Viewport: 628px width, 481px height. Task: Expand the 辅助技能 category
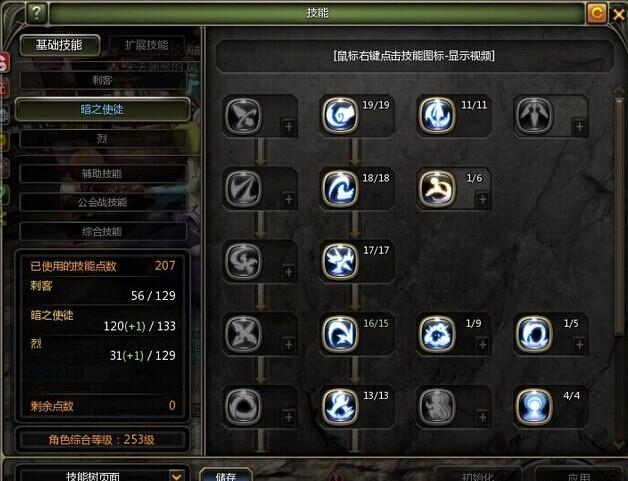coord(102,173)
